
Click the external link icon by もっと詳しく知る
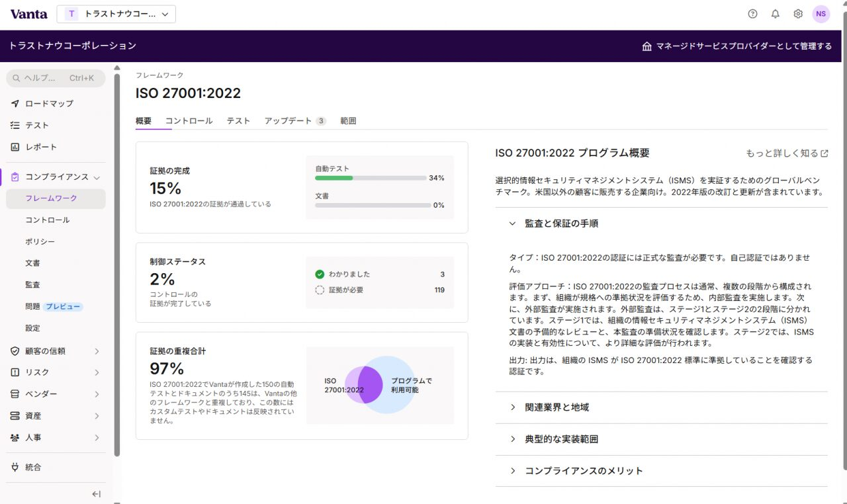[825, 153]
